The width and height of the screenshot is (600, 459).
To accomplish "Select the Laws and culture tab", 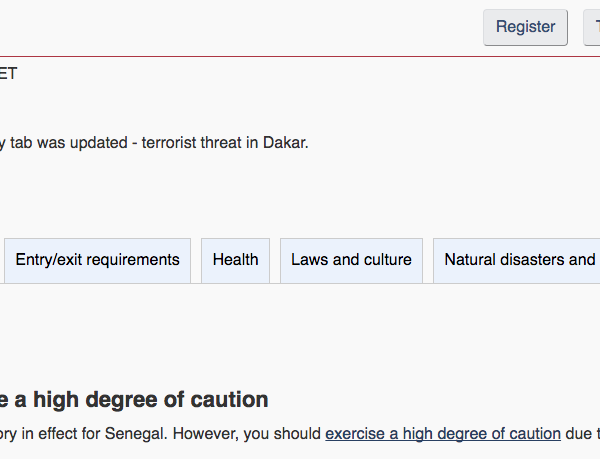I will [x=351, y=260].
